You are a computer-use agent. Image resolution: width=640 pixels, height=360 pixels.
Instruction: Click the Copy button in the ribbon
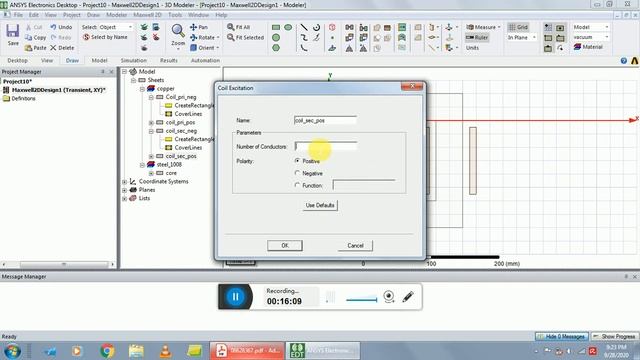(36, 37)
